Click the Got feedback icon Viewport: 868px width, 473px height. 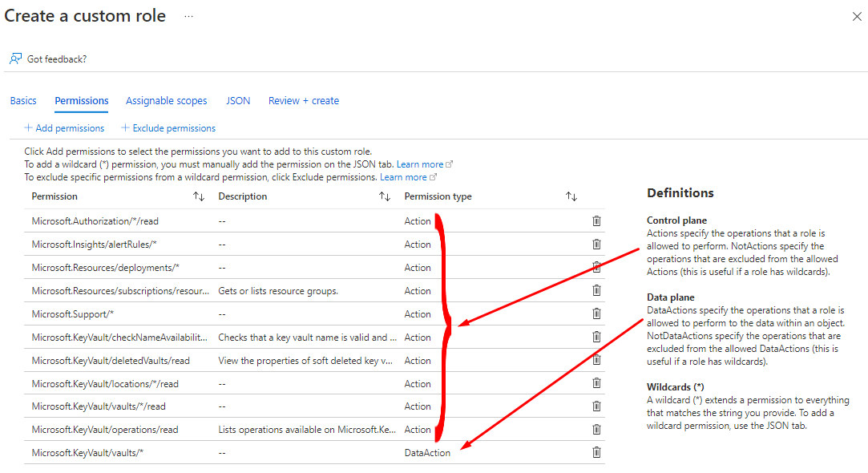[x=16, y=59]
